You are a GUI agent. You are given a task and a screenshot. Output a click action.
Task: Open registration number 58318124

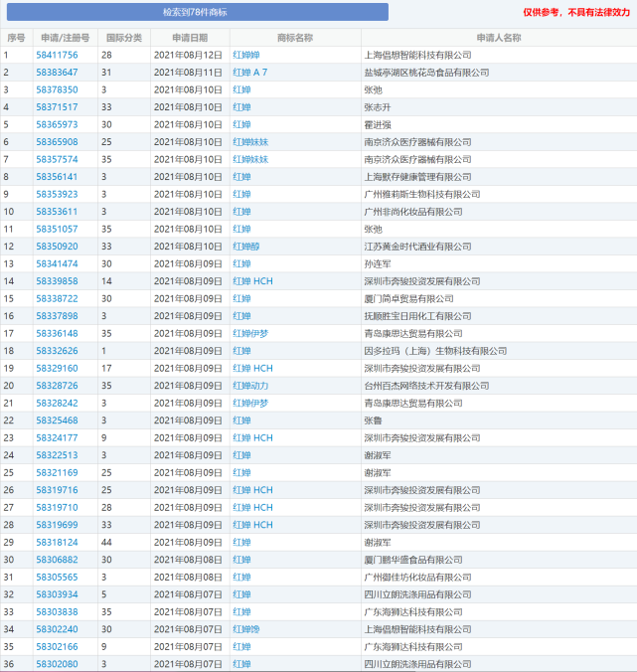point(57,542)
